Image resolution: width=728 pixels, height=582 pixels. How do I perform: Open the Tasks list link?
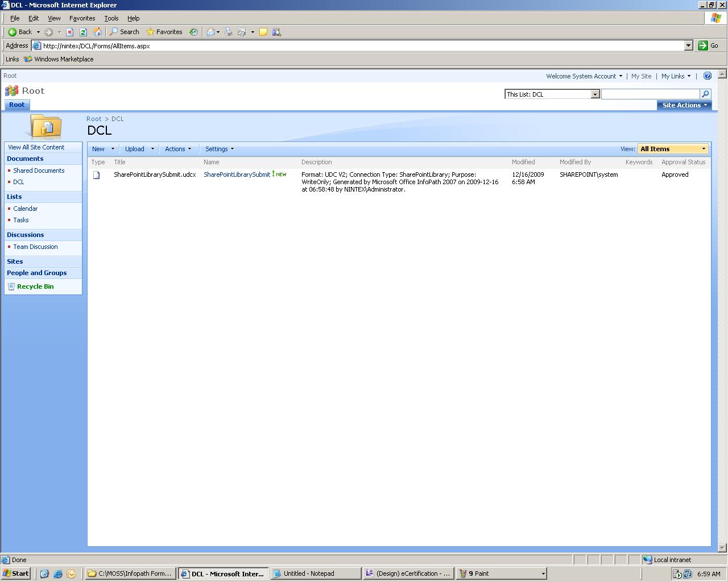pos(21,220)
